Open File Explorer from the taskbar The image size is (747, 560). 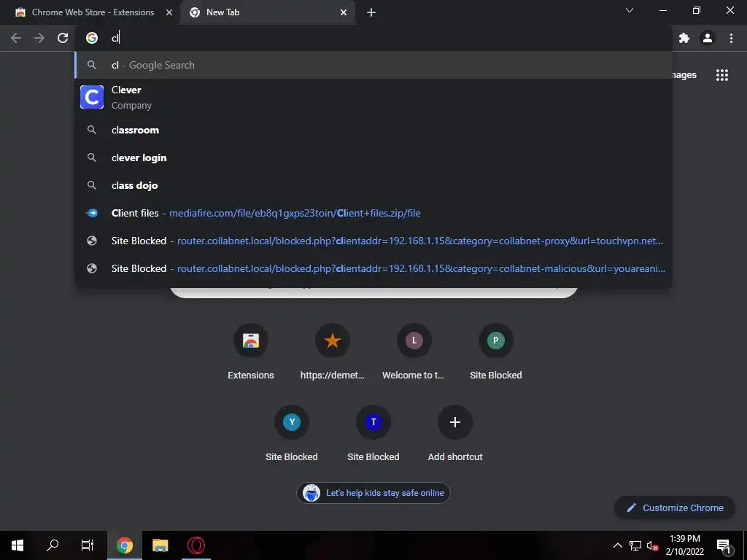pos(160,545)
